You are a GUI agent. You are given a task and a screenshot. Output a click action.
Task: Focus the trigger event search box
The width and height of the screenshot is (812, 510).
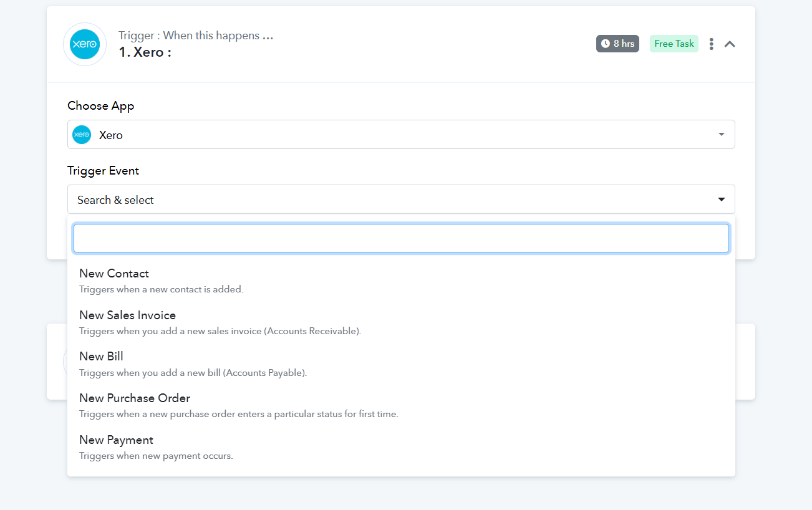tap(401, 238)
